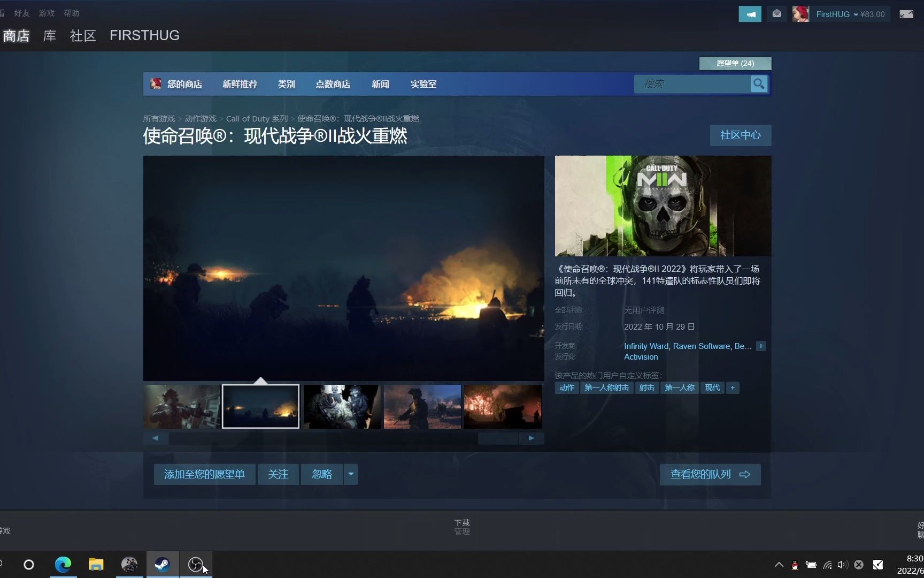Click the 射击 tag
The image size is (924, 578).
(647, 387)
